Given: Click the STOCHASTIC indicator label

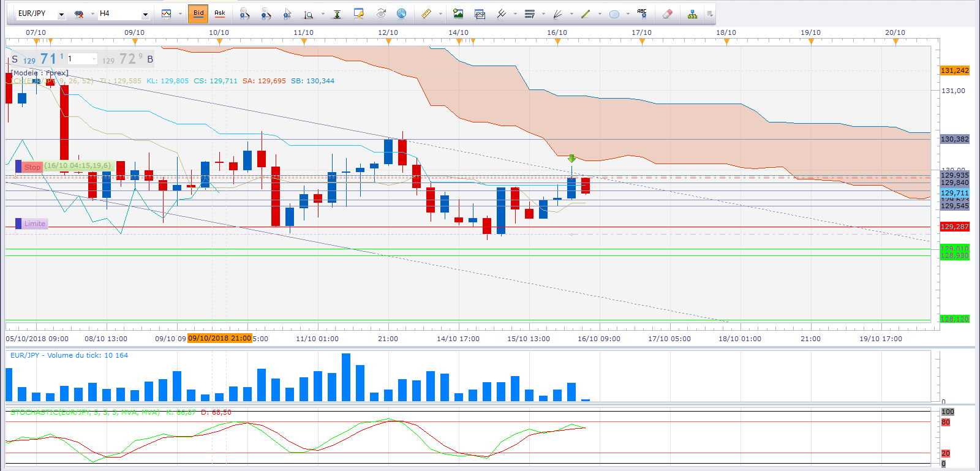Looking at the screenshot, I should tap(85, 412).
